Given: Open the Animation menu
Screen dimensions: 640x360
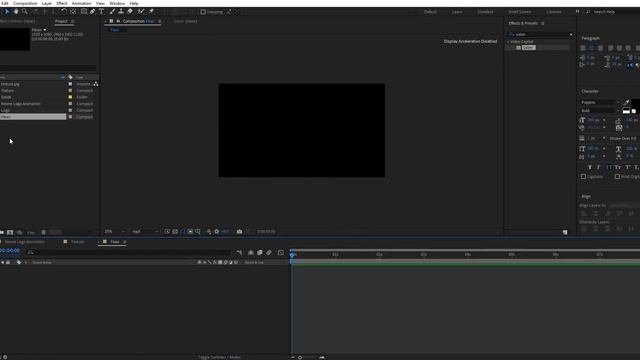Looking at the screenshot, I should pos(82,3).
